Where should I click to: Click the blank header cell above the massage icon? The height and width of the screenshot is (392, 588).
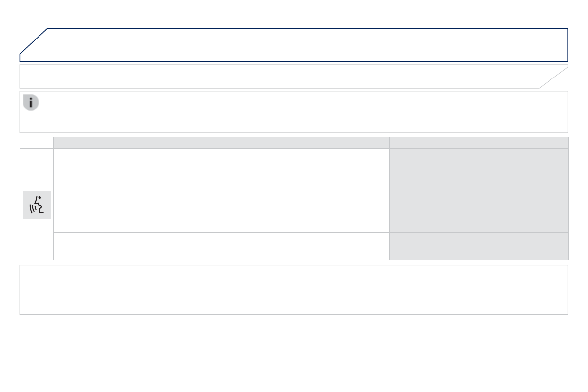pos(37,143)
